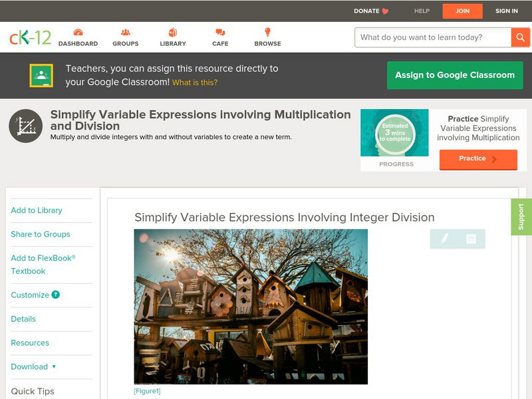Select the highlighter pen tool icon
The image size is (532, 399).
click(x=444, y=239)
